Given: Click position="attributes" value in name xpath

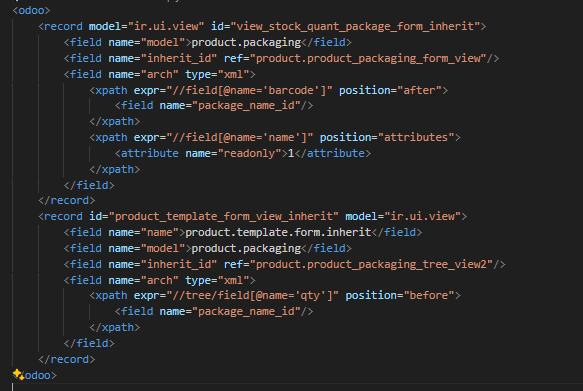Looking at the screenshot, I should 416,138.
